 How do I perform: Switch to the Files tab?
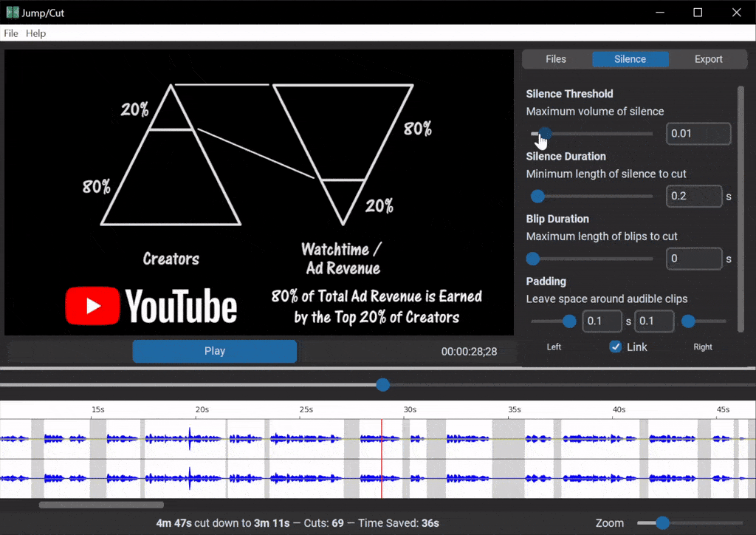click(x=556, y=59)
